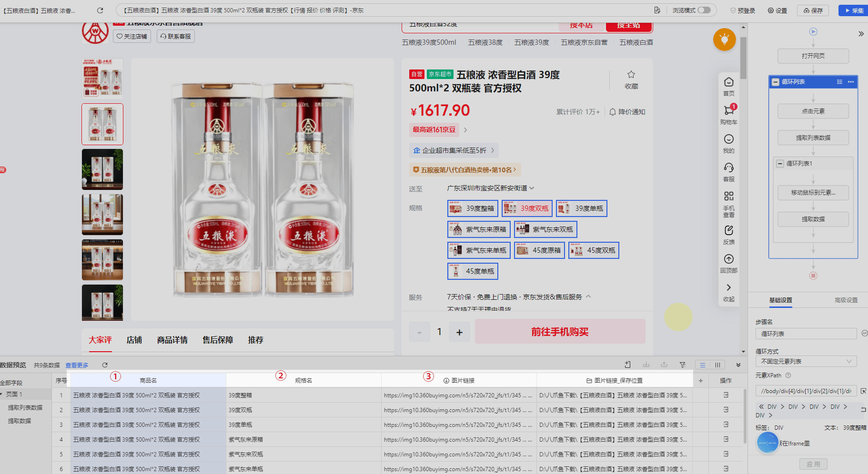Select the 39度整箱 spec option

coord(473,208)
